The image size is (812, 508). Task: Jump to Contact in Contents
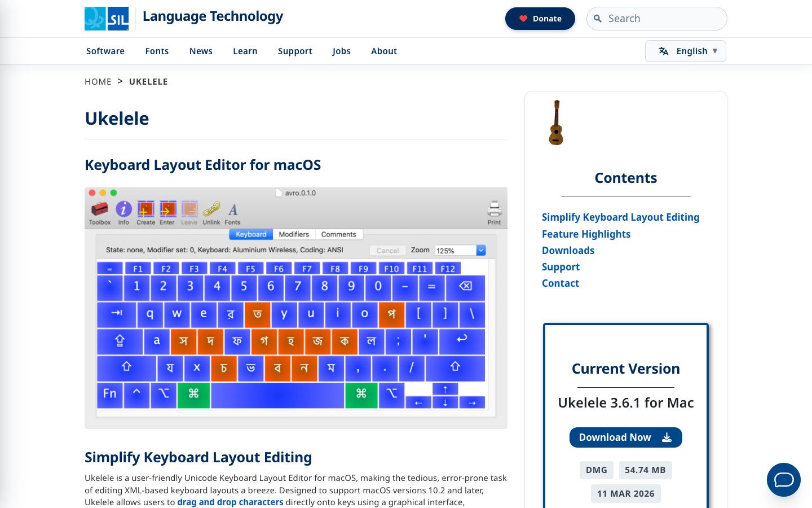(561, 283)
